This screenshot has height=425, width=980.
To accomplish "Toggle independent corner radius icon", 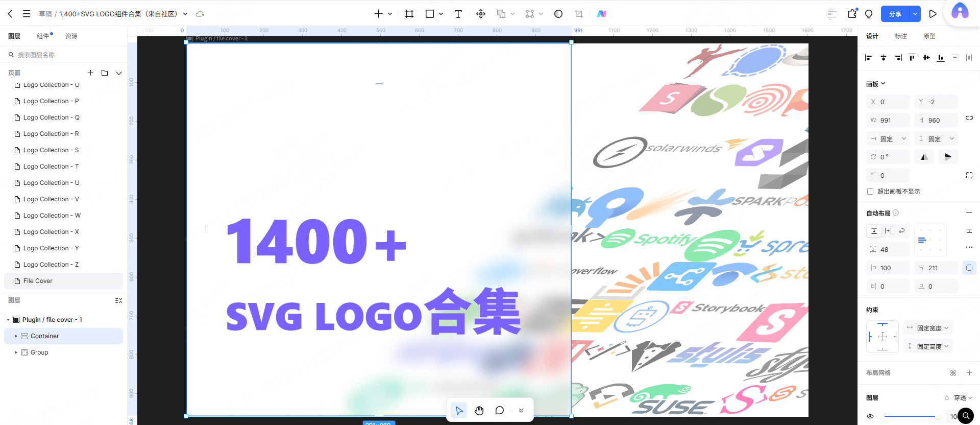I will click(x=969, y=175).
